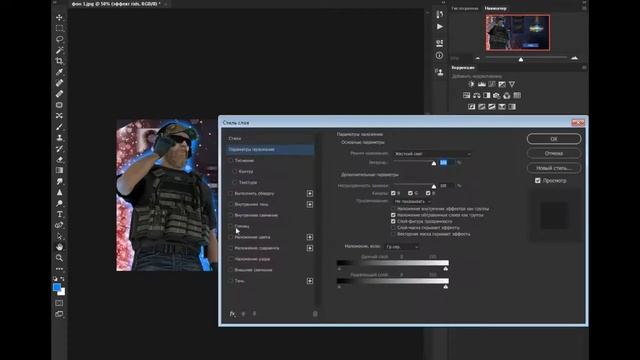Enable the Внутренняя тень (Inner Shadow) checkbox
640x360 pixels.
coord(231,204)
